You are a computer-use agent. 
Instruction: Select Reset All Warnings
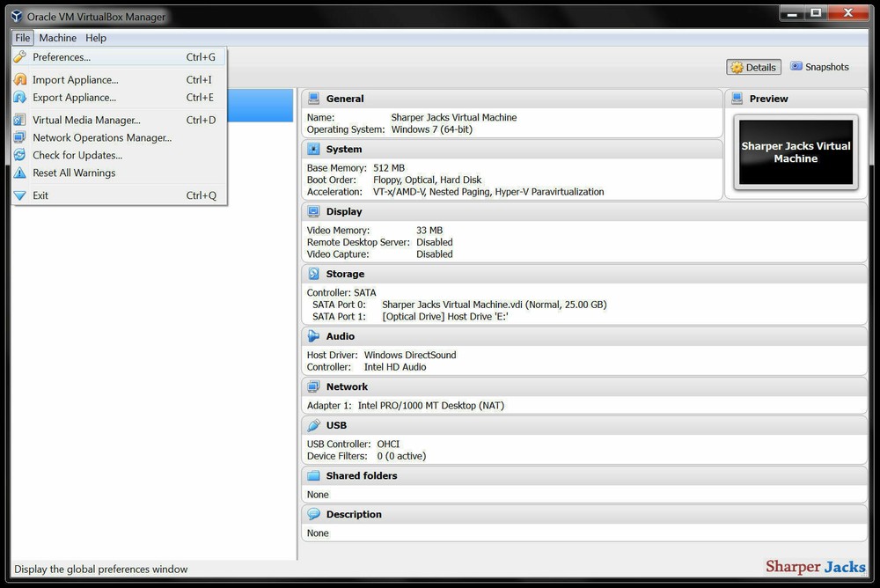click(x=76, y=173)
